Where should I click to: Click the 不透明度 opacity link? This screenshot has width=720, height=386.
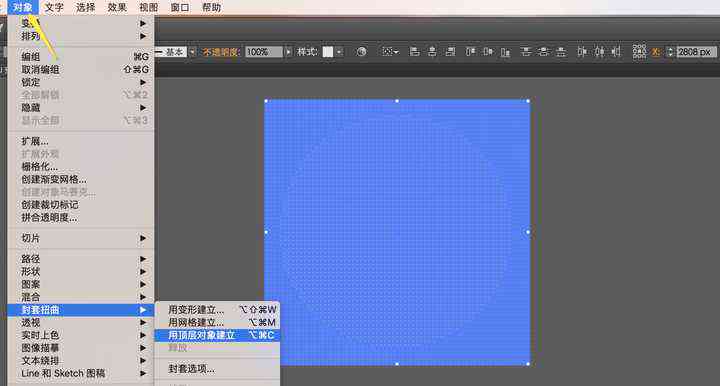click(220, 52)
